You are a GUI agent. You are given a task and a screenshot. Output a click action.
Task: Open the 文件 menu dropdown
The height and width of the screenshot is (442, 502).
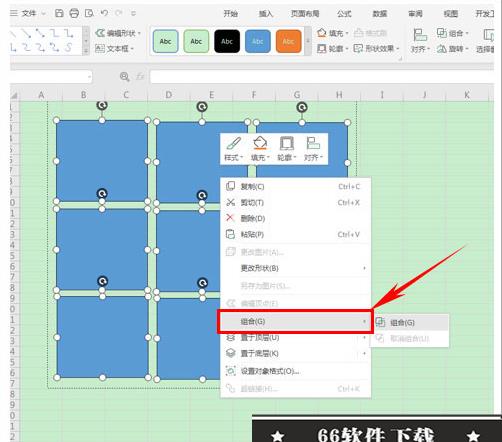pos(28,13)
